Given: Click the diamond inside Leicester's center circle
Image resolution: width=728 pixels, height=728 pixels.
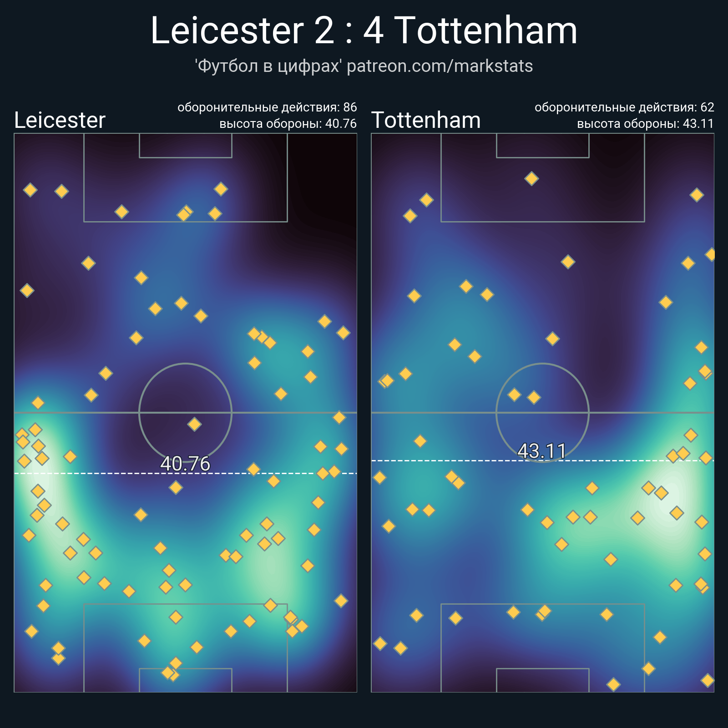Looking at the screenshot, I should point(194,425).
